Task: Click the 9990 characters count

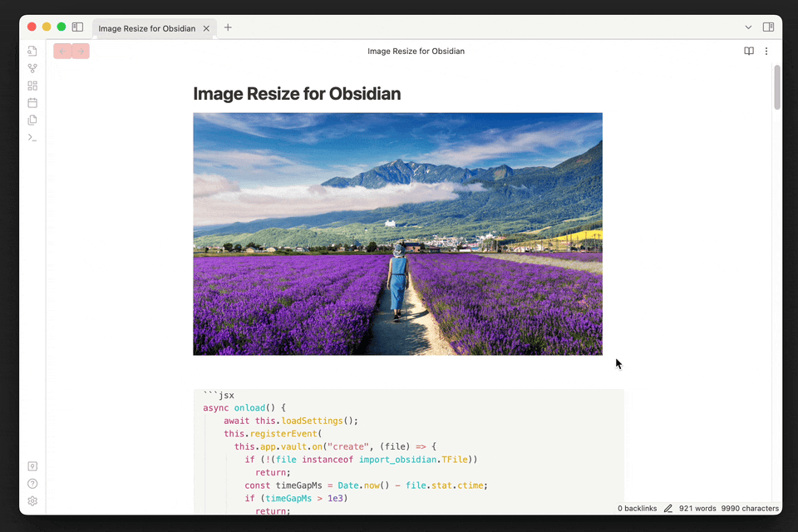Action: 750,508
